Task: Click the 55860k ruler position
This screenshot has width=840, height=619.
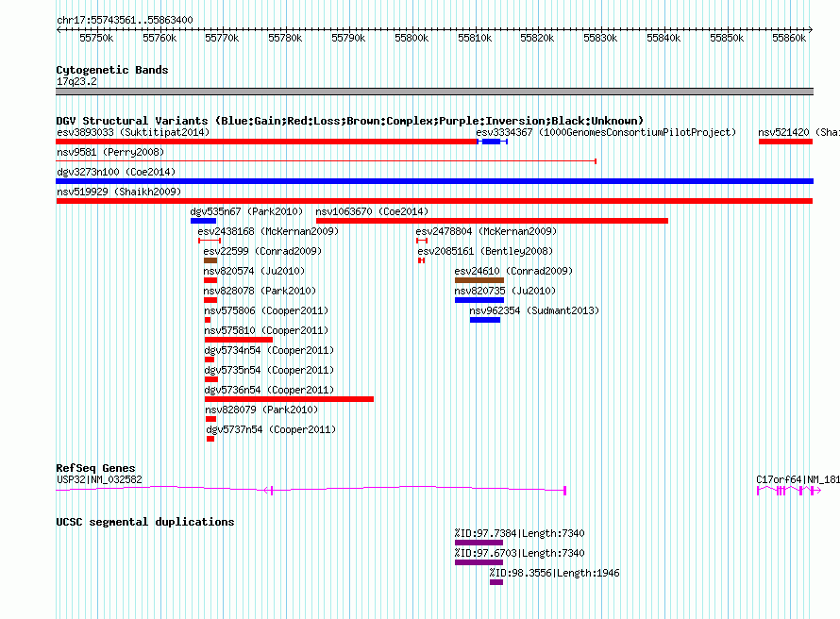Action: tap(789, 38)
